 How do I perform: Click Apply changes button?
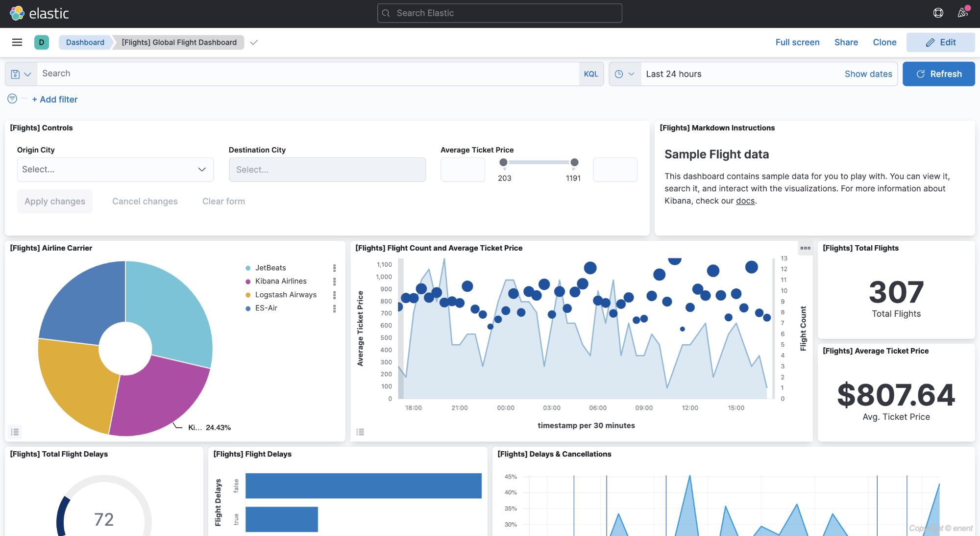[x=55, y=202]
